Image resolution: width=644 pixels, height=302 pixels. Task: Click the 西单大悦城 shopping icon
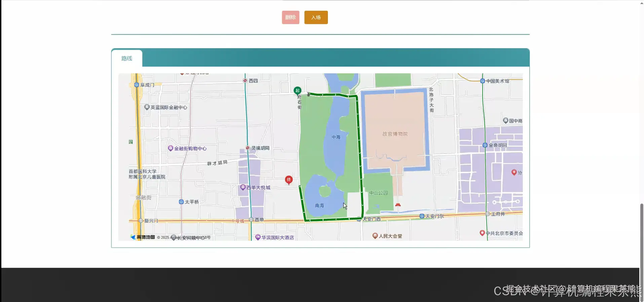point(243,187)
